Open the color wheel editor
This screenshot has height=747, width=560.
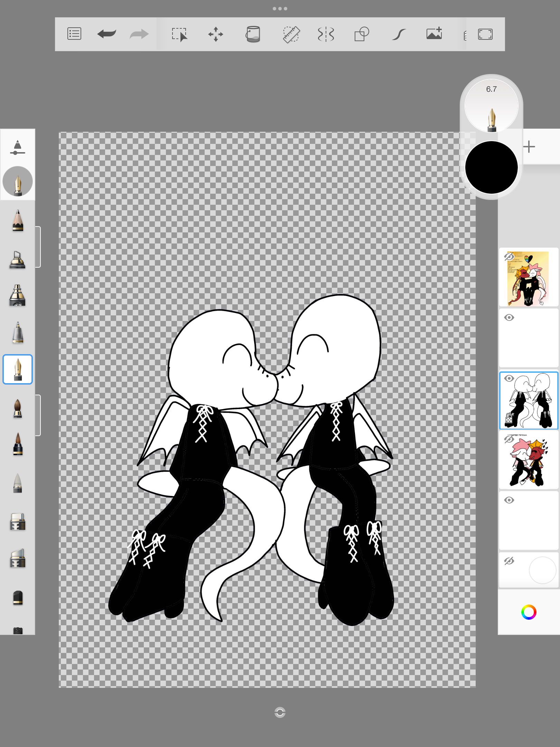point(529,612)
